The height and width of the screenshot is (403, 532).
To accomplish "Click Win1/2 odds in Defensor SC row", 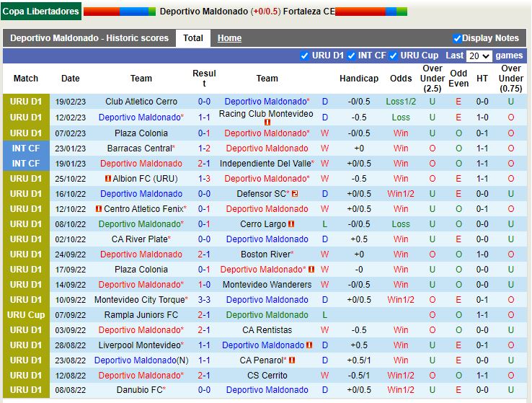I will (x=401, y=194).
